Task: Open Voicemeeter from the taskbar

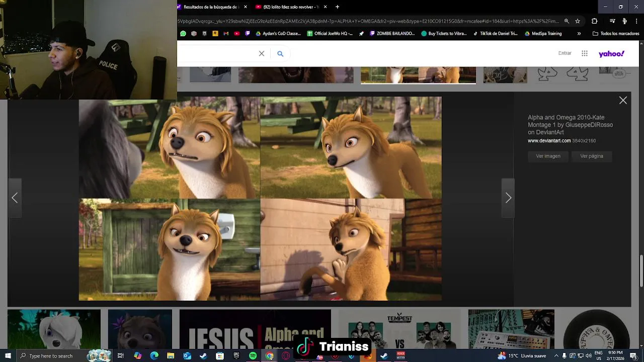Action: (401, 356)
